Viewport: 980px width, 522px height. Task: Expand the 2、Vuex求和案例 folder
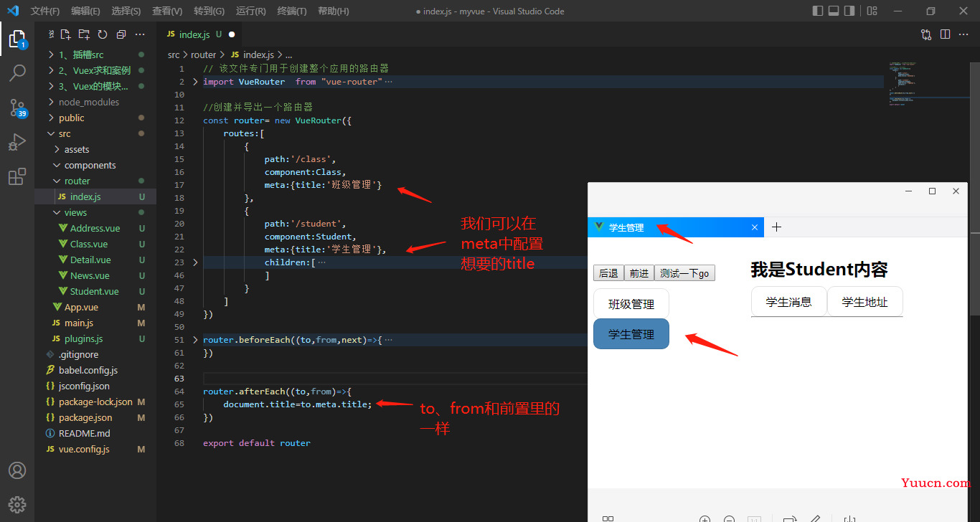pyautogui.click(x=95, y=70)
